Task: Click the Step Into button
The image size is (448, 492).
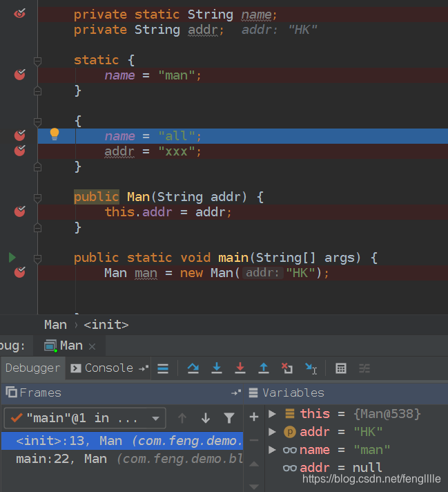Action: click(x=217, y=368)
